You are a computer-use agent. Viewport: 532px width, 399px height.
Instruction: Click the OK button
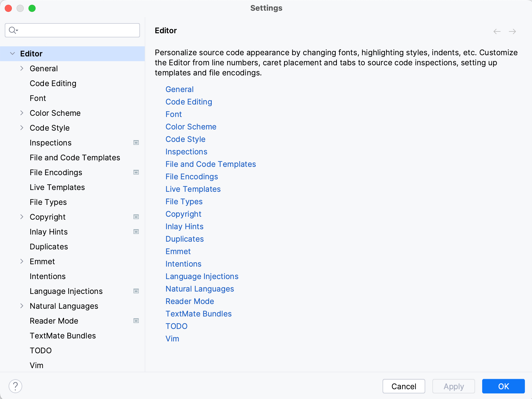pyautogui.click(x=503, y=386)
